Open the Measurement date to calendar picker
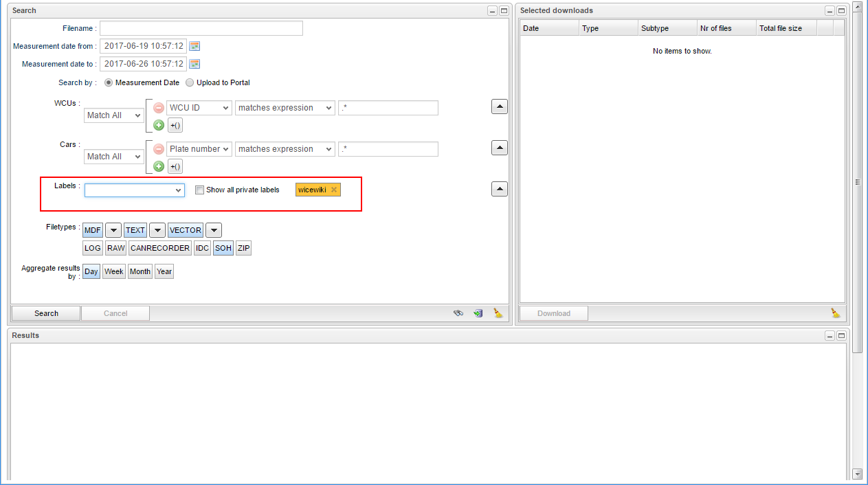 pos(194,64)
